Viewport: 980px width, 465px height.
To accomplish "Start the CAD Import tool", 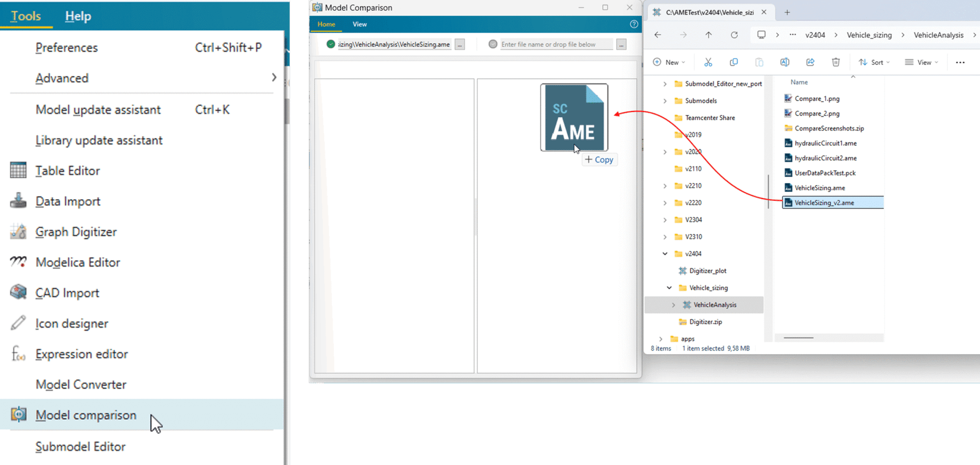I will 67,293.
